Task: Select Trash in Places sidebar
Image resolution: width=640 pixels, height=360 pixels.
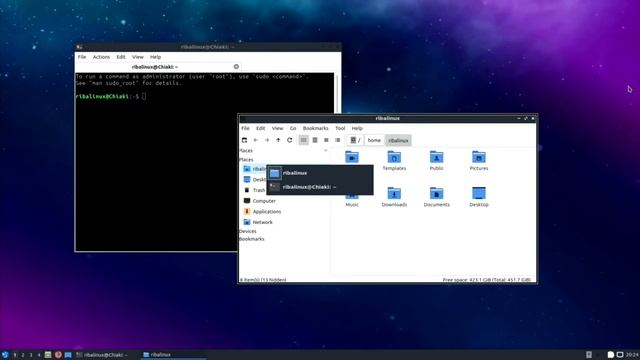Action: 255,190
